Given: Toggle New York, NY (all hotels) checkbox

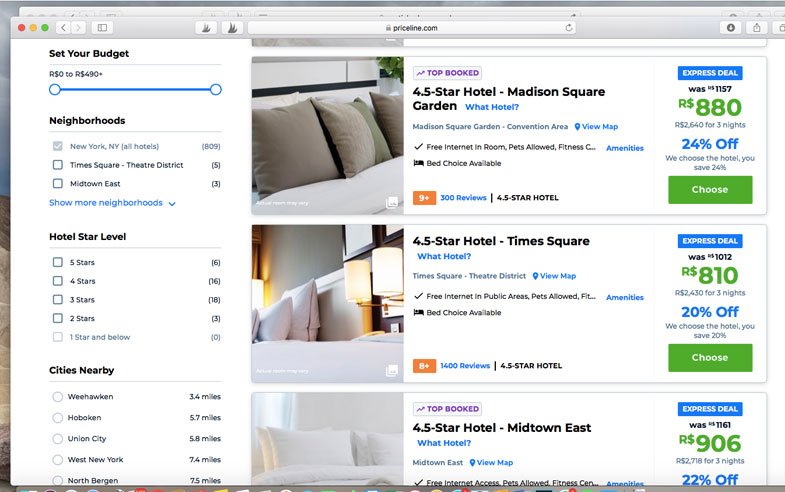Looking at the screenshot, I should (58, 146).
